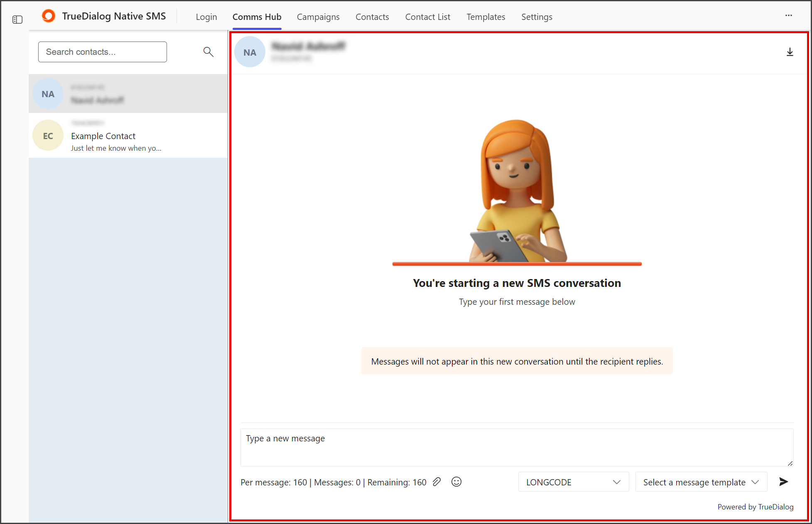
Task: Open Select a message template dropdown
Action: pyautogui.click(x=701, y=482)
